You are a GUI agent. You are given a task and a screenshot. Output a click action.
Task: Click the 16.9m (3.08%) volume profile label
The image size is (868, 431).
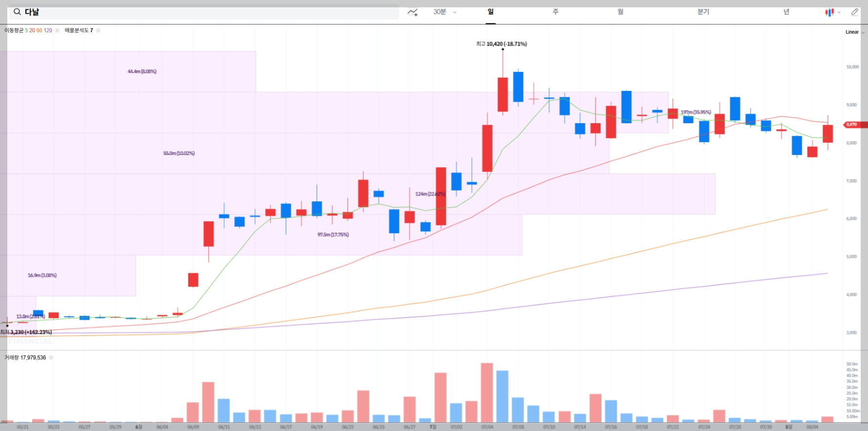[x=42, y=276]
